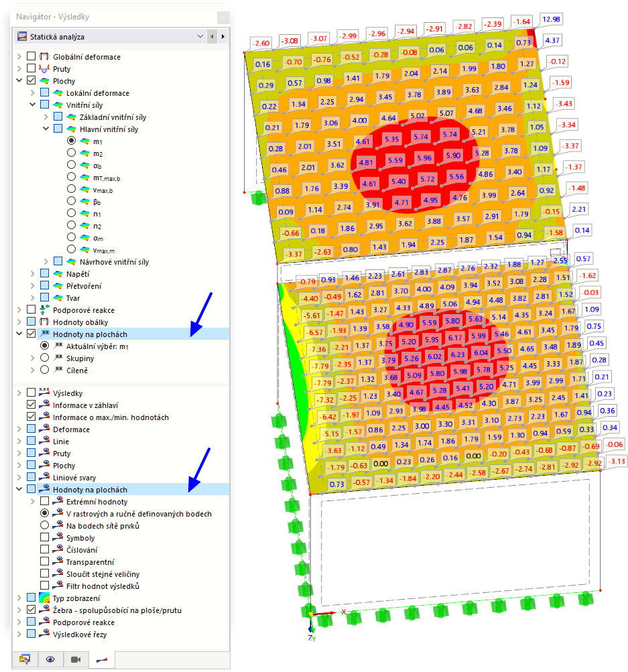Collapse the Vnitřní síly node
The height and width of the screenshot is (672, 628).
(x=33, y=105)
